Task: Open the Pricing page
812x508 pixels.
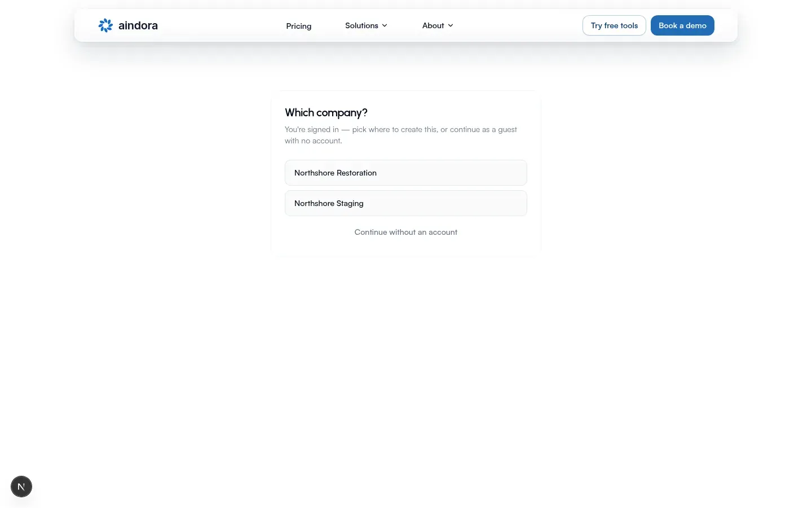Action: [x=299, y=26]
